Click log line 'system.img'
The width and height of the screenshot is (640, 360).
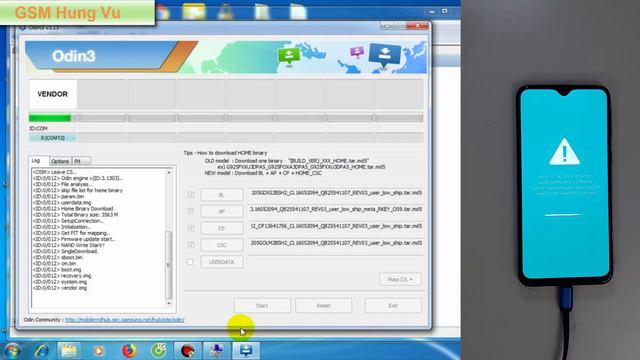pos(60,282)
